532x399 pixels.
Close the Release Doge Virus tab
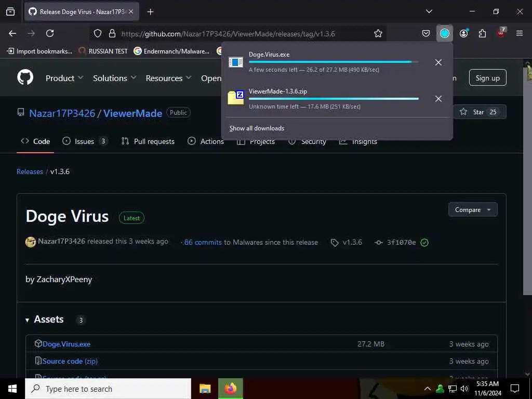131,12
